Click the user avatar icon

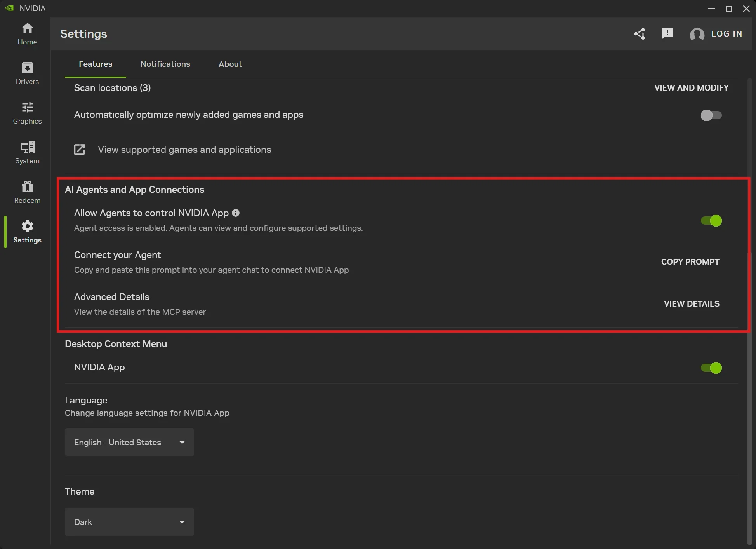[697, 34]
